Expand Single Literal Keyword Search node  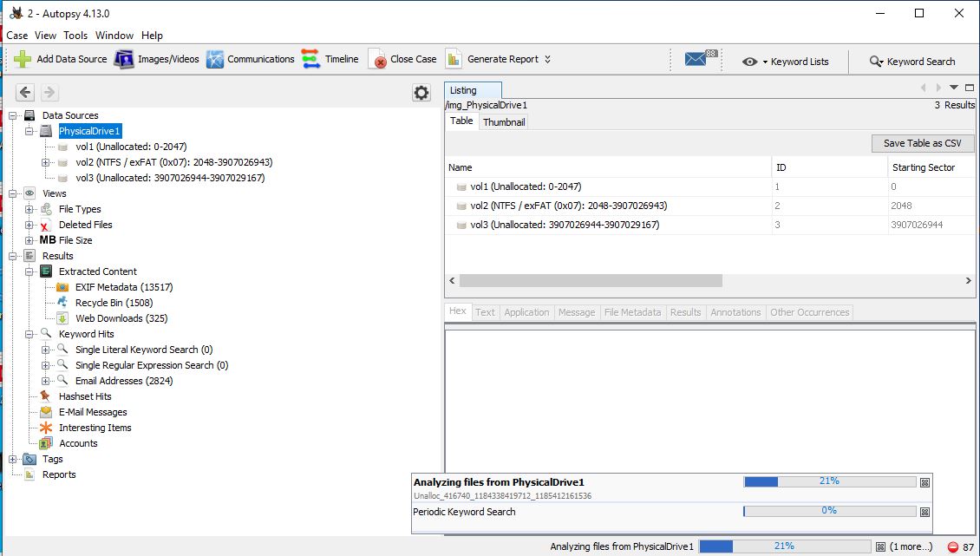pyautogui.click(x=46, y=350)
